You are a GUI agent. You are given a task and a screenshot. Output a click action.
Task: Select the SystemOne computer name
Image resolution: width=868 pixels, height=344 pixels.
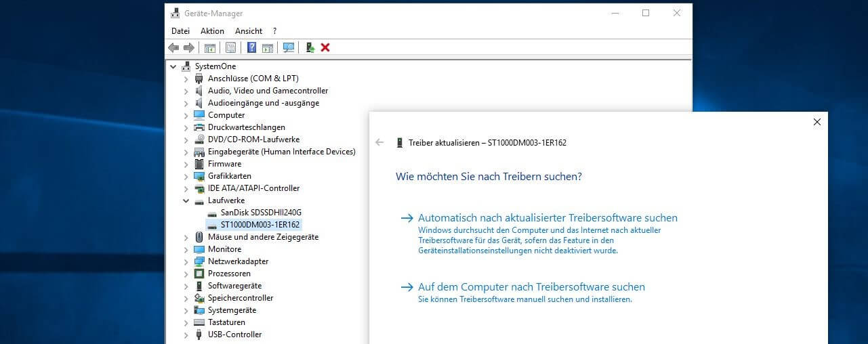[215, 66]
